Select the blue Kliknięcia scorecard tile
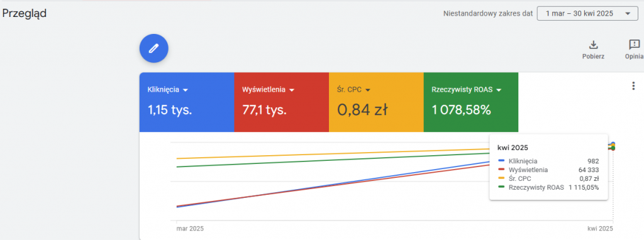644x240 pixels. click(x=187, y=102)
